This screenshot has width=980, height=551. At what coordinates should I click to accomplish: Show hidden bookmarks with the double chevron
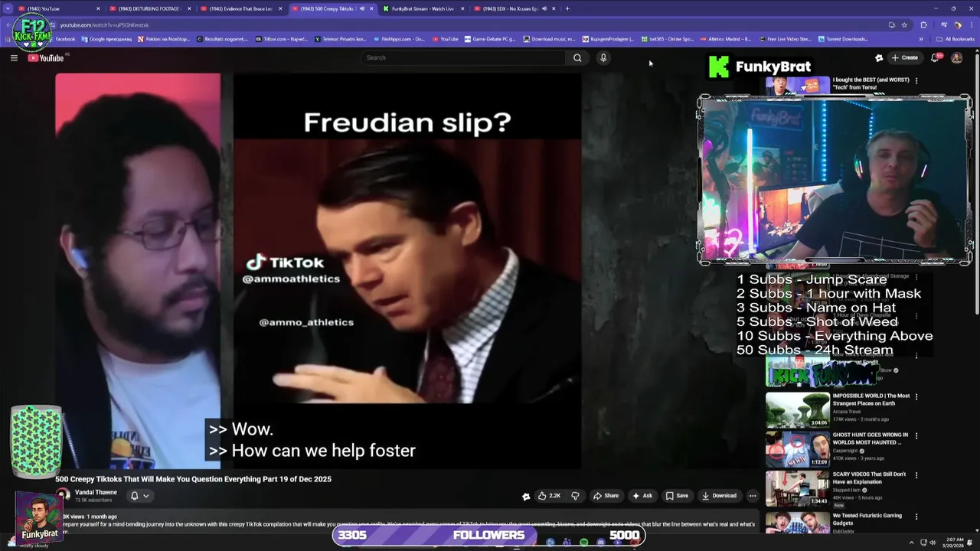pos(921,39)
